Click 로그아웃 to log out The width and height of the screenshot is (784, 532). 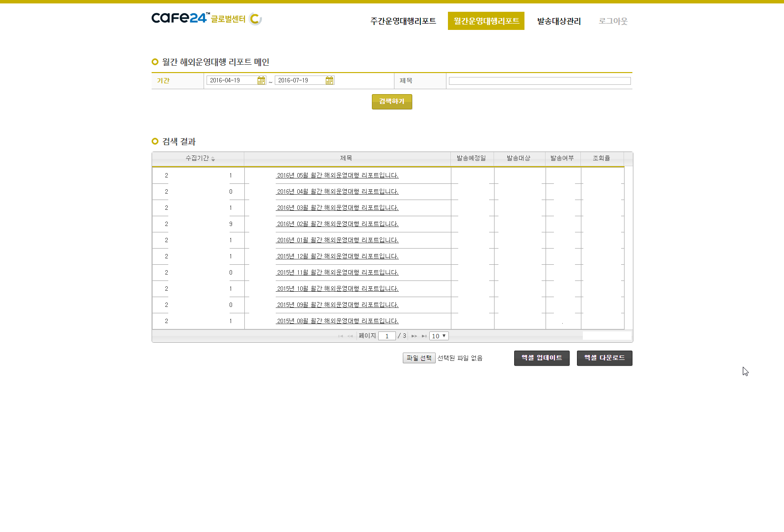tap(613, 21)
